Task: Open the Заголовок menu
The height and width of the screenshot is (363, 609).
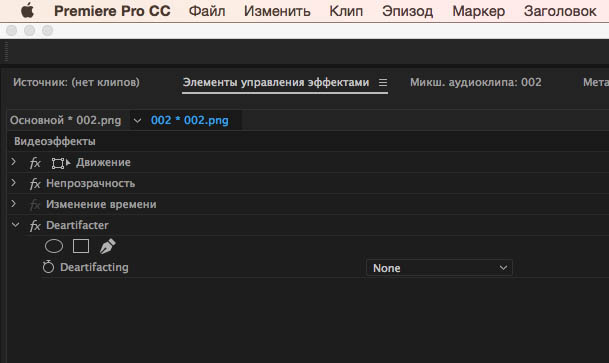Action: [560, 11]
